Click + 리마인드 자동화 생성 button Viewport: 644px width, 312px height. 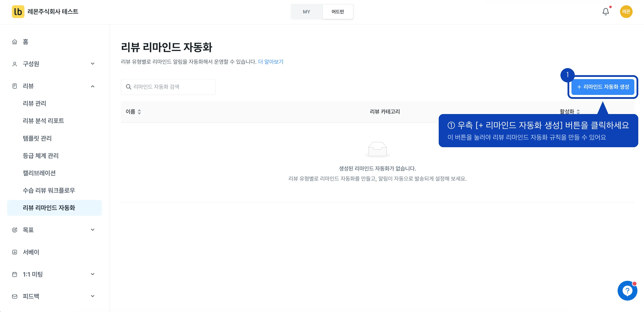pos(603,87)
